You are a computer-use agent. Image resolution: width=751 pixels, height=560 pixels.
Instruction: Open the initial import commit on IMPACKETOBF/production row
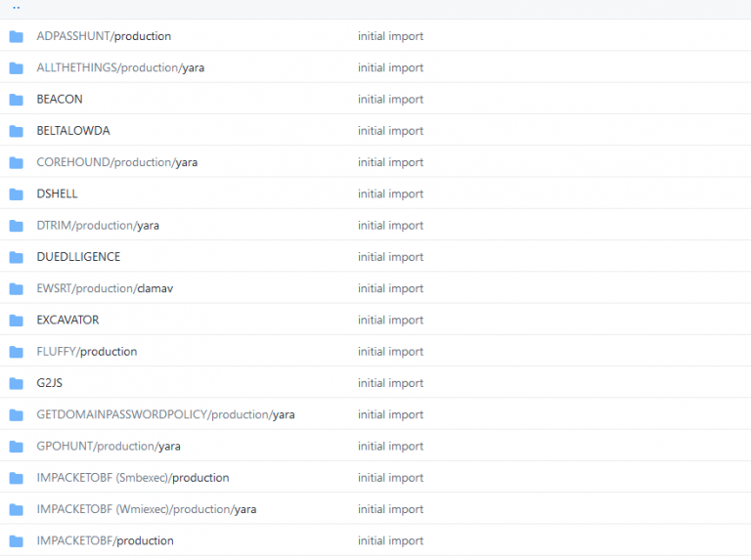(390, 540)
